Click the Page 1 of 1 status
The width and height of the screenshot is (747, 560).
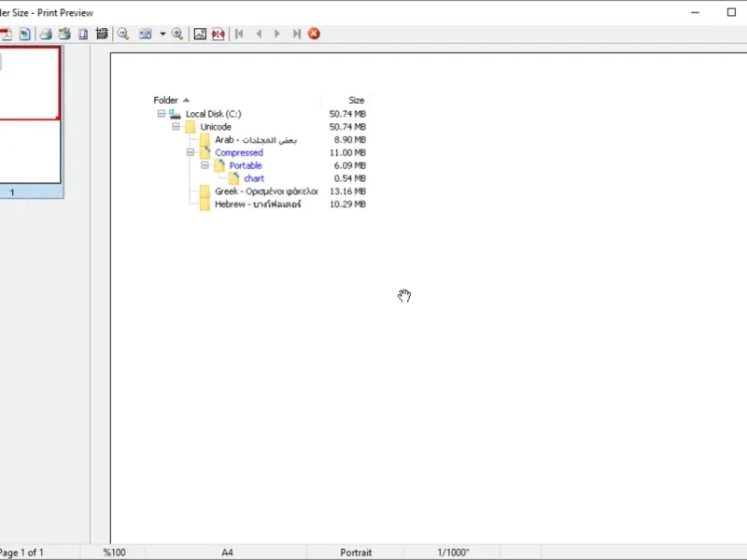coord(21,553)
